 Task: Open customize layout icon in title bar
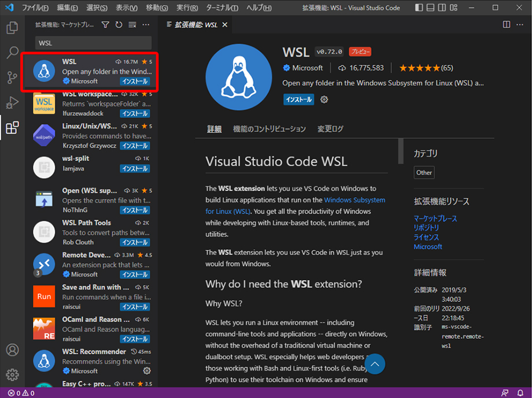pos(453,8)
